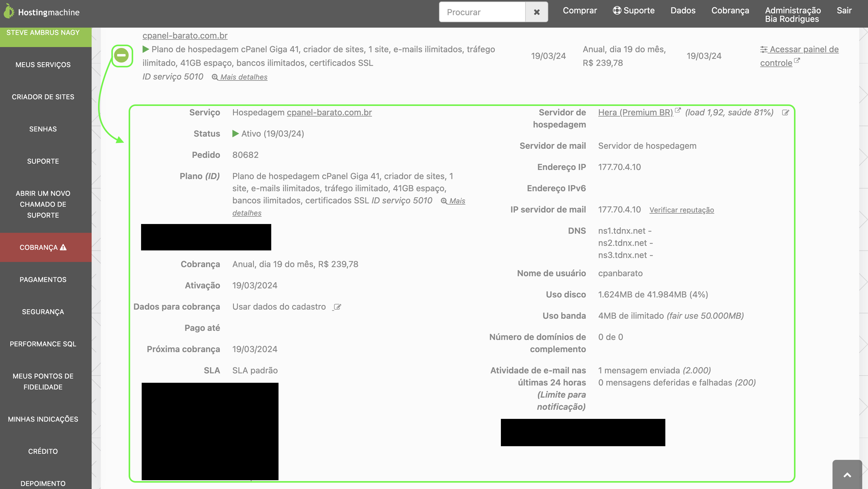The height and width of the screenshot is (489, 868).
Task: Clear the search box with the X button
Action: (x=536, y=12)
